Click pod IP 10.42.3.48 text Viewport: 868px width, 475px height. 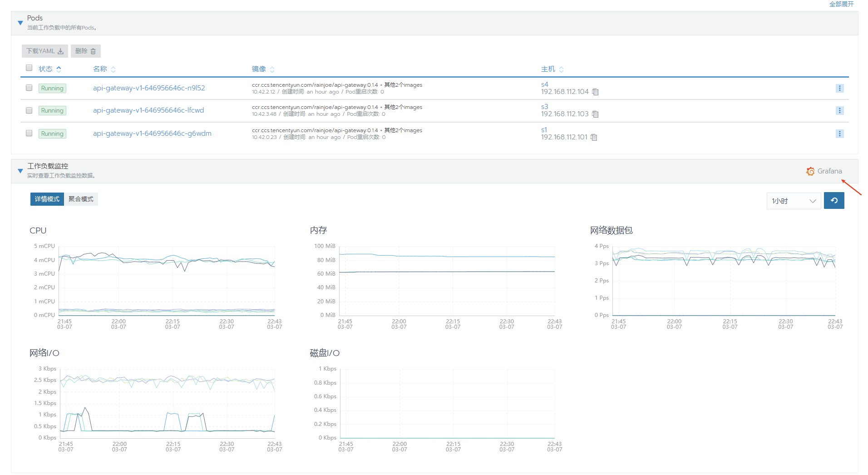coord(264,114)
